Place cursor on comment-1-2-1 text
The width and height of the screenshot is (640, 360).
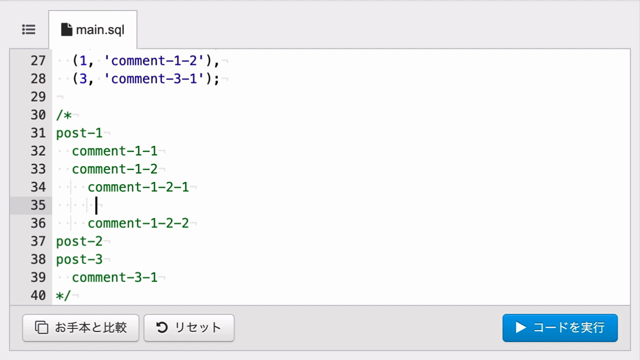138,187
